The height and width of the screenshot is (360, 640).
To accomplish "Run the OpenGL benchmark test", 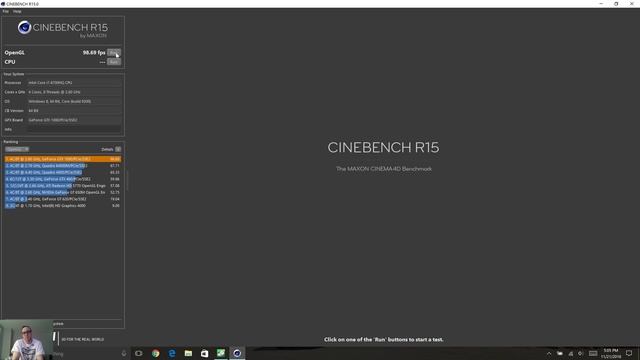I will click(x=114, y=53).
